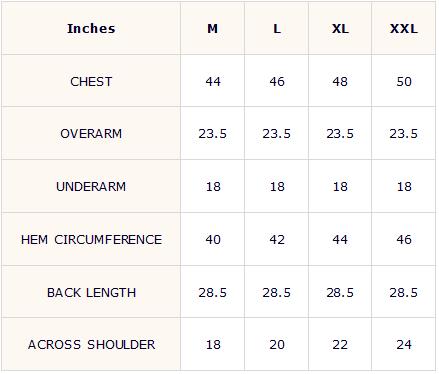The width and height of the screenshot is (439, 374).
Task: Click the HEM CIRCUMFERENCE row label
Action: coord(91,240)
